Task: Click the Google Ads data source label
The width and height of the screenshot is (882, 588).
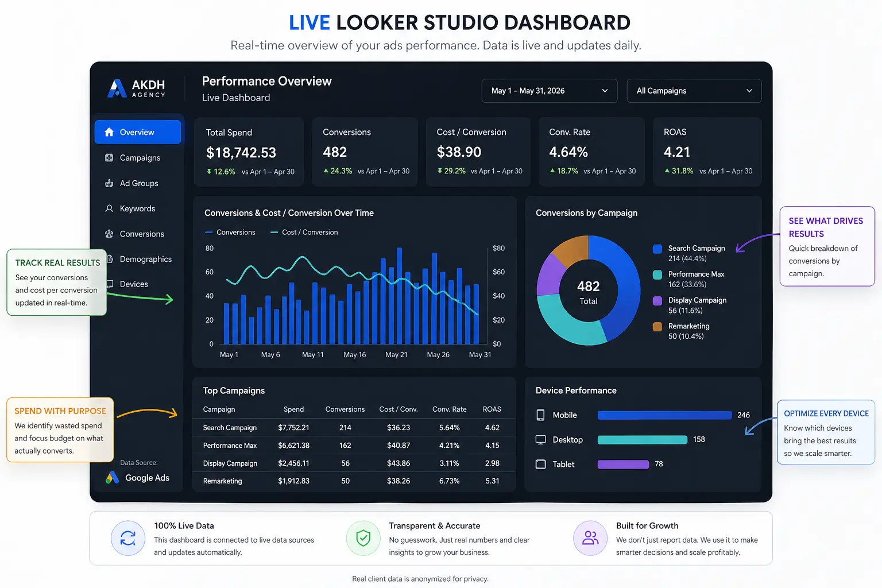Action: click(x=147, y=478)
